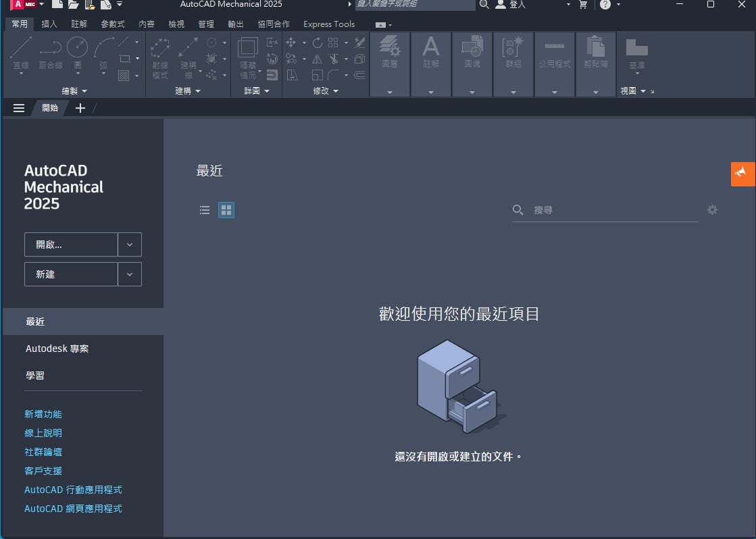Select the 開始 document tab

tap(50, 108)
